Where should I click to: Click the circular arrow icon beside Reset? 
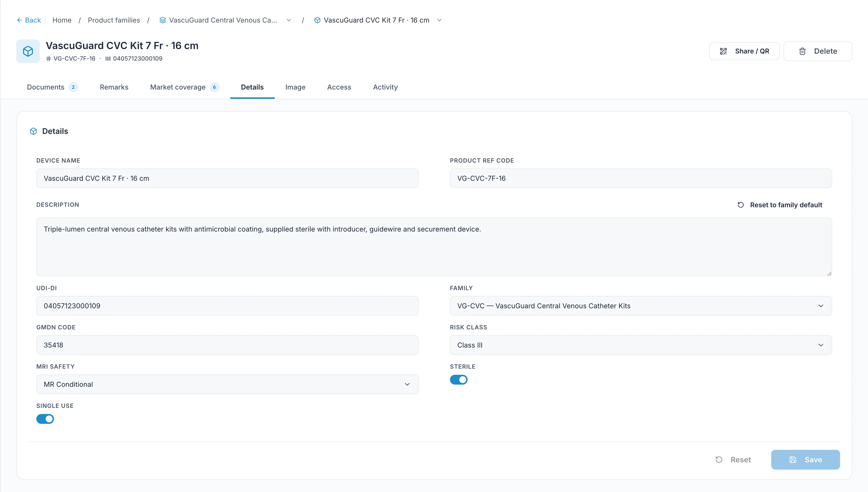pyautogui.click(x=719, y=460)
